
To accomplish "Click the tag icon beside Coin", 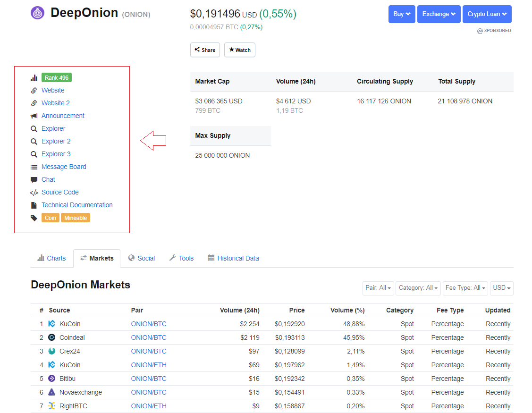I will (x=34, y=218).
